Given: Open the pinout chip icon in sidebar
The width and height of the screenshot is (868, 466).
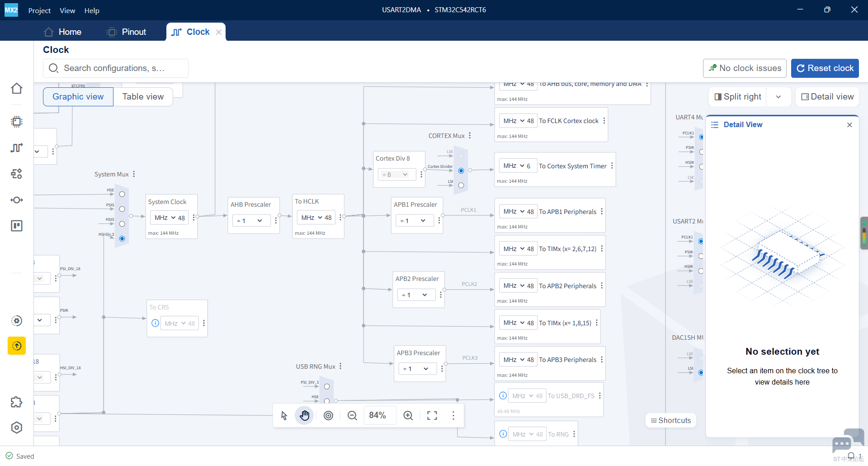Looking at the screenshot, I should (17, 122).
